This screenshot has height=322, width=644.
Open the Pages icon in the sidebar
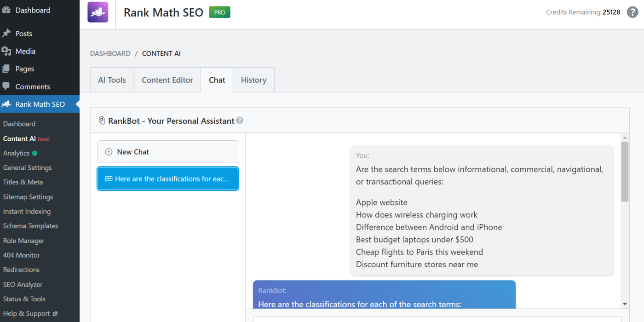(x=6, y=69)
